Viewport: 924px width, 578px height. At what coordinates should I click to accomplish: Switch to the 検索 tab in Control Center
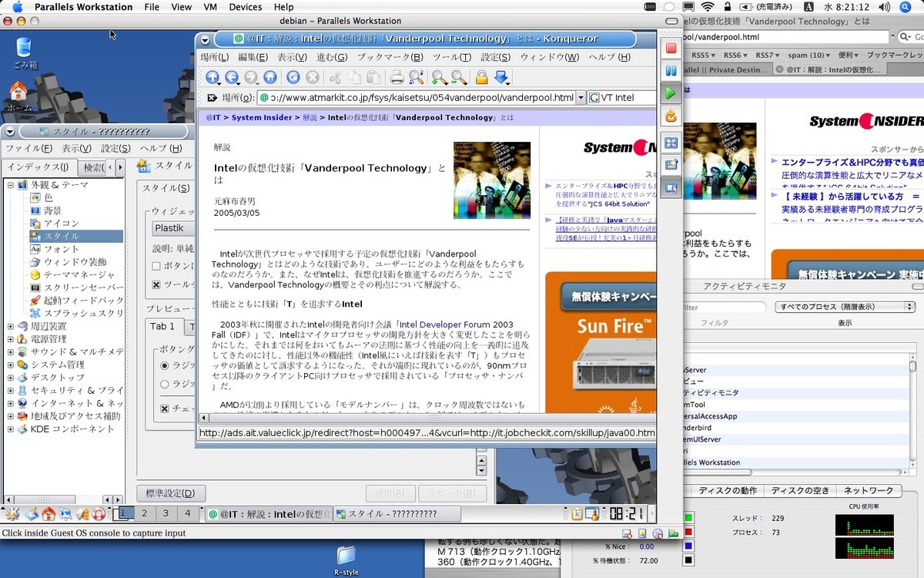[92, 167]
